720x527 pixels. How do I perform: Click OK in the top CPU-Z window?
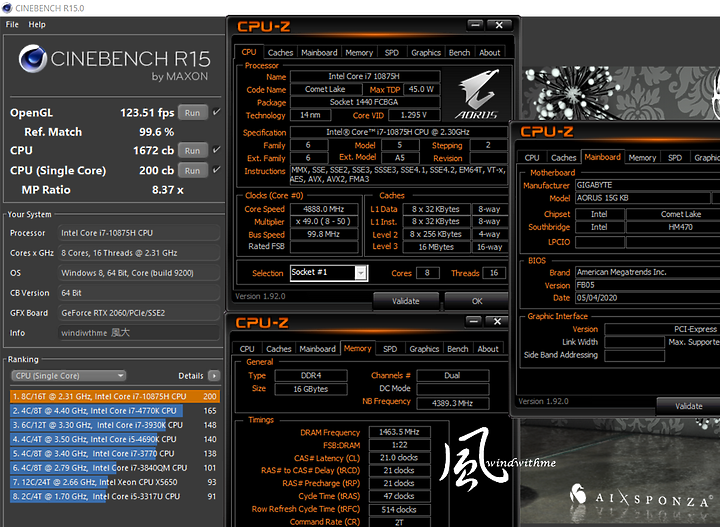477,302
